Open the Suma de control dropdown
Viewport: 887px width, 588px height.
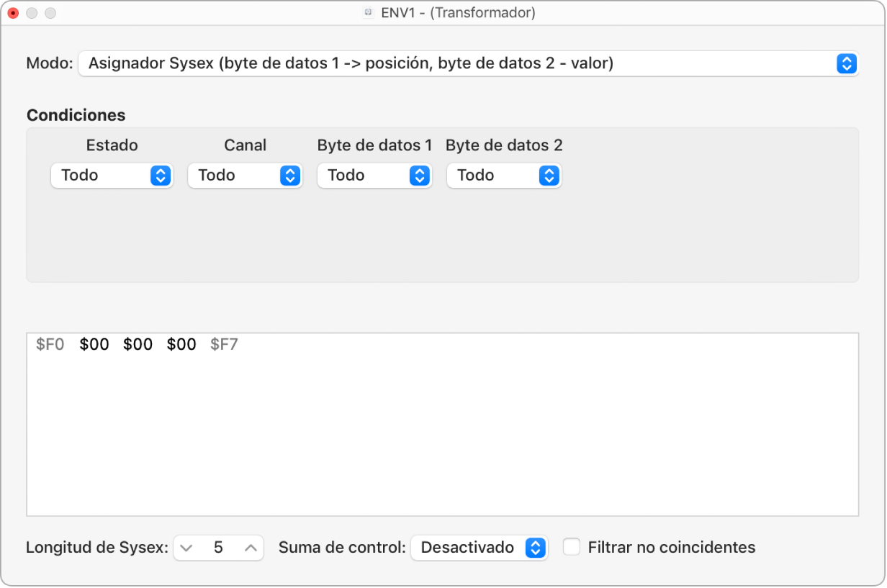click(x=479, y=548)
